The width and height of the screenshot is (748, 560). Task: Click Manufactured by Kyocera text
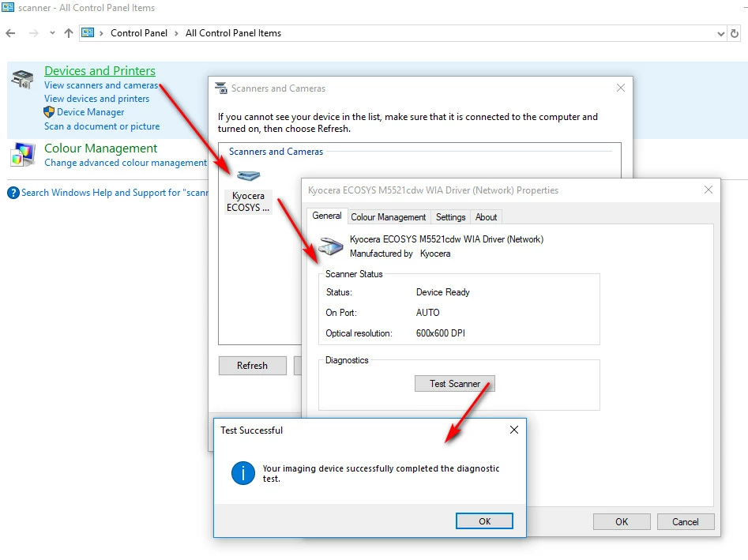pyautogui.click(x=400, y=254)
